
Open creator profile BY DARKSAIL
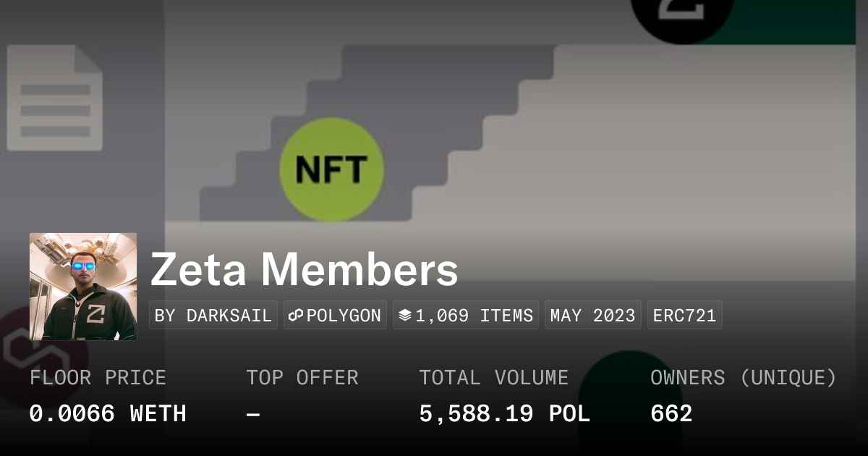(x=213, y=316)
